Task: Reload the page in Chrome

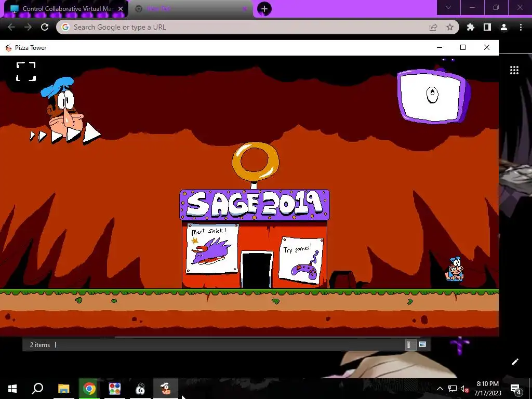Action: point(45,27)
